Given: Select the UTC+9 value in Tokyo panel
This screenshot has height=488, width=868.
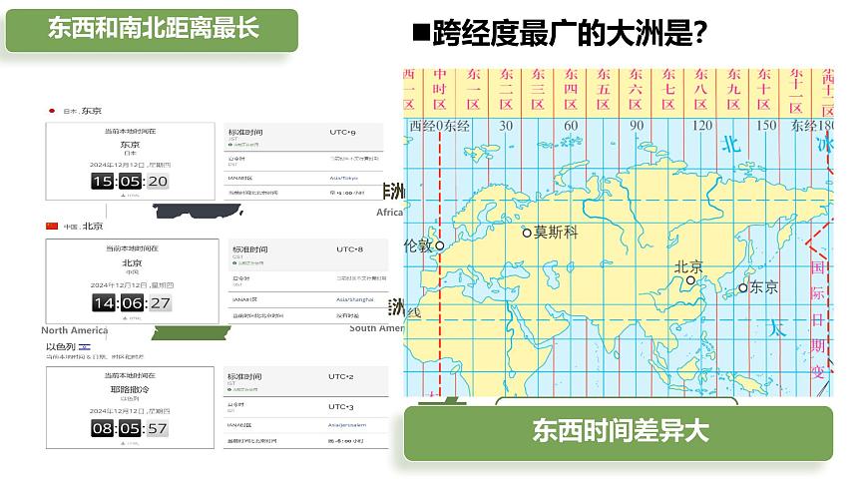Looking at the screenshot, I should [342, 133].
